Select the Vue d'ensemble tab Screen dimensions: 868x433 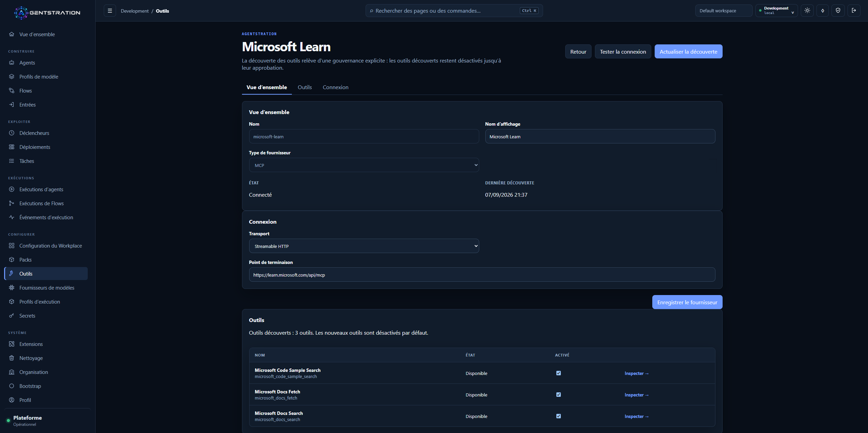click(267, 87)
